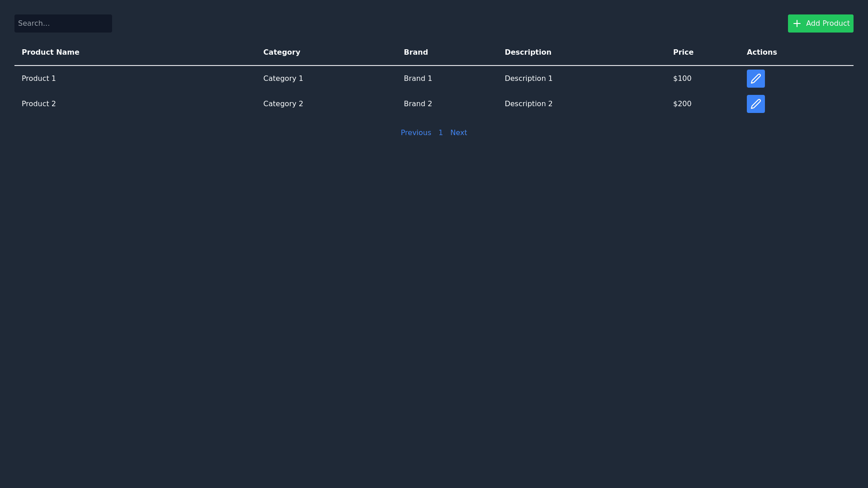Click the Description column header
The height and width of the screenshot is (488, 868).
tap(528, 52)
